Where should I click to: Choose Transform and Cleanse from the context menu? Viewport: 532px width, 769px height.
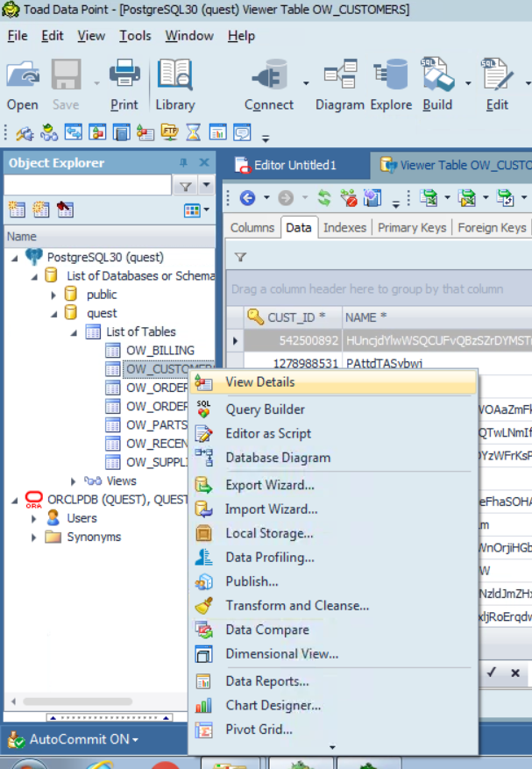pyautogui.click(x=333, y=605)
